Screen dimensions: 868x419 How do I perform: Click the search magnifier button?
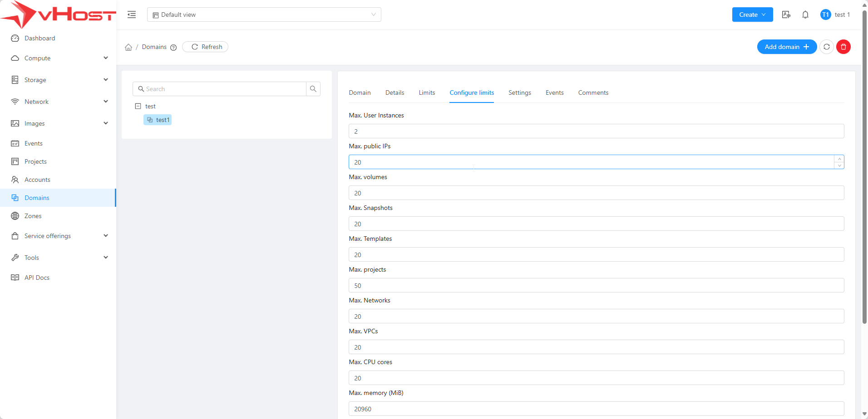click(313, 89)
